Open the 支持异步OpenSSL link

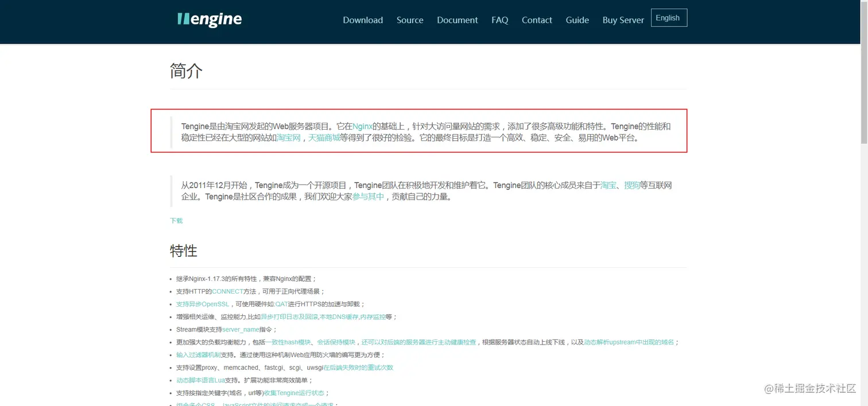[203, 304]
